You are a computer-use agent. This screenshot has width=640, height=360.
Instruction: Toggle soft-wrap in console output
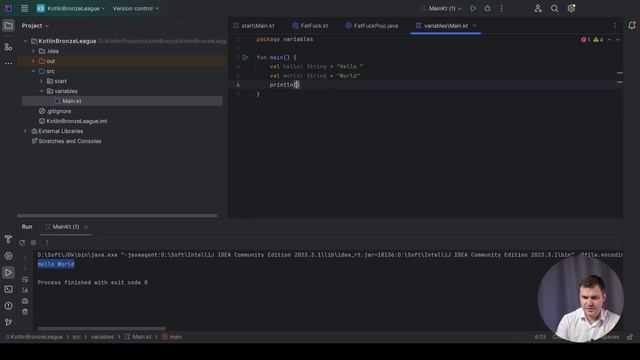point(25,280)
